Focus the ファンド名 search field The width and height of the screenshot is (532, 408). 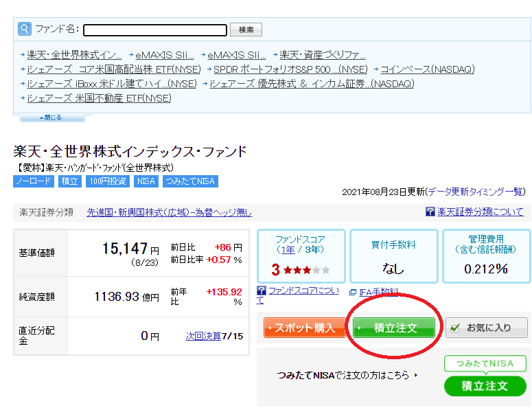point(155,30)
